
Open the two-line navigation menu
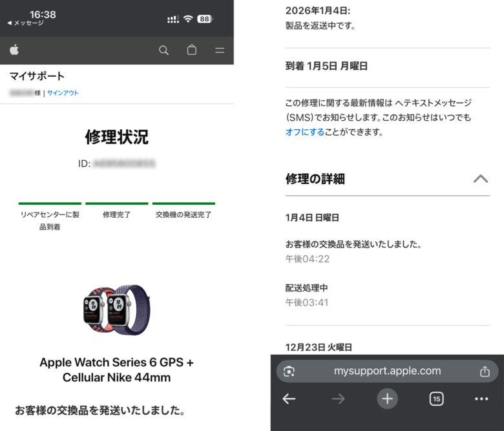(220, 50)
